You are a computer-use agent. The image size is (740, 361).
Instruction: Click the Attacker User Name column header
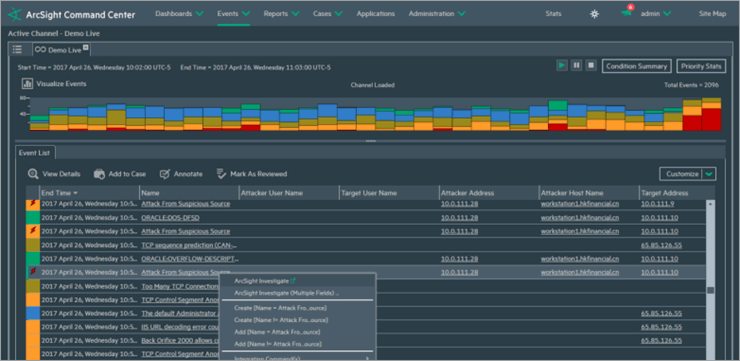(x=289, y=193)
